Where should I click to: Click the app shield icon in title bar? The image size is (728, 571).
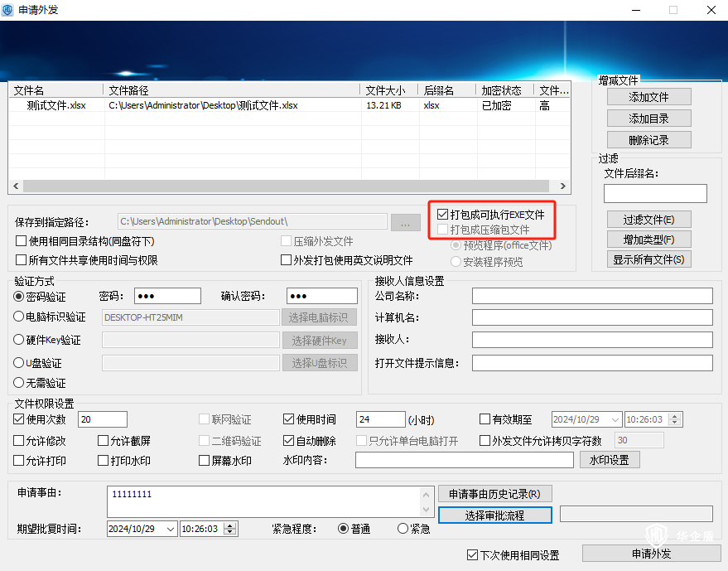[8, 10]
